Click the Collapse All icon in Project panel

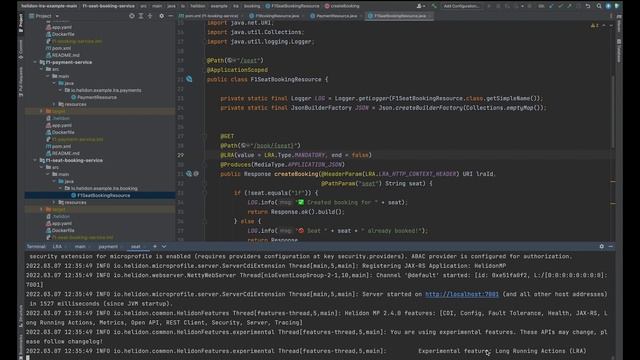150,16
